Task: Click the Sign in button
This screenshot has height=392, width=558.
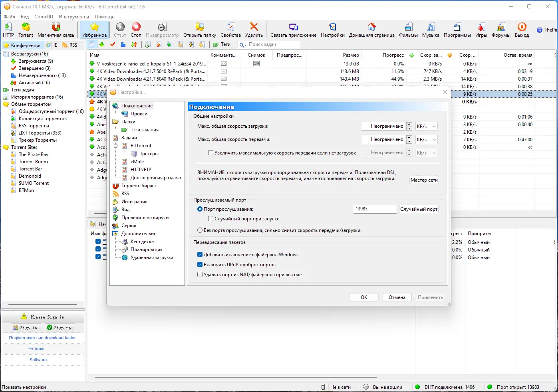Action: pyautogui.click(x=25, y=328)
